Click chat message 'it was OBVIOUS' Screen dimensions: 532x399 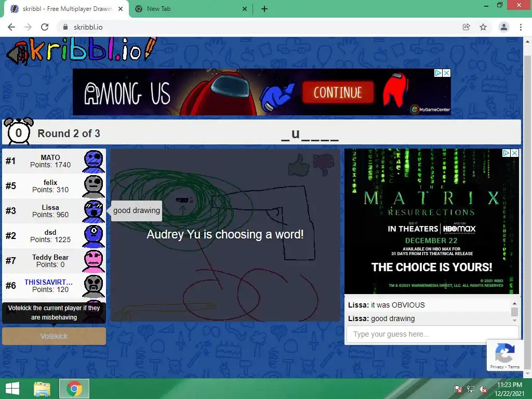397,305
